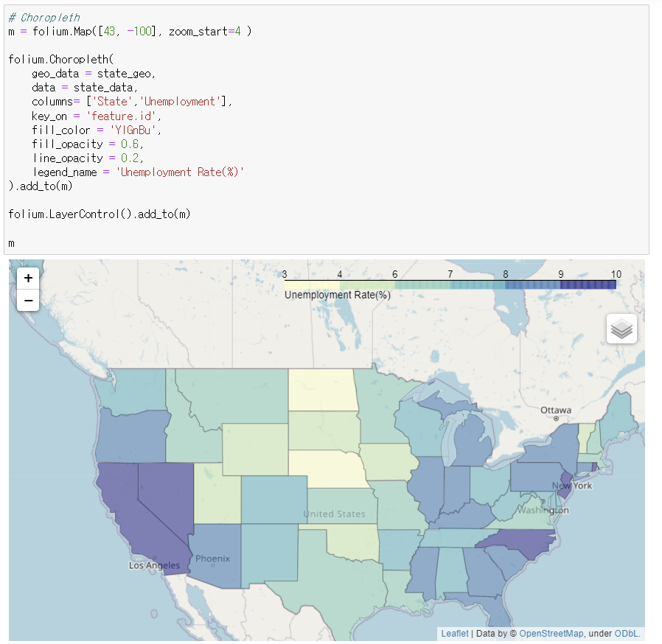Image resolution: width=662 pixels, height=644 pixels.
Task: Click the Phoenix city label on map
Action: (212, 559)
